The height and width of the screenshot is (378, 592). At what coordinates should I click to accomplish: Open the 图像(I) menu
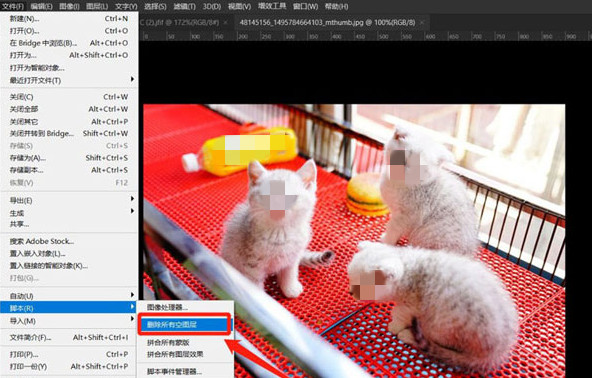pos(69,6)
